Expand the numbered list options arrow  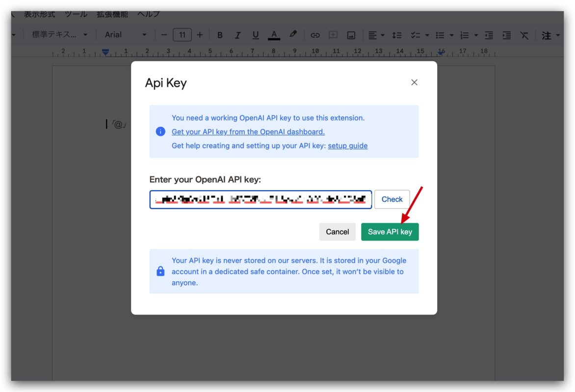(476, 35)
